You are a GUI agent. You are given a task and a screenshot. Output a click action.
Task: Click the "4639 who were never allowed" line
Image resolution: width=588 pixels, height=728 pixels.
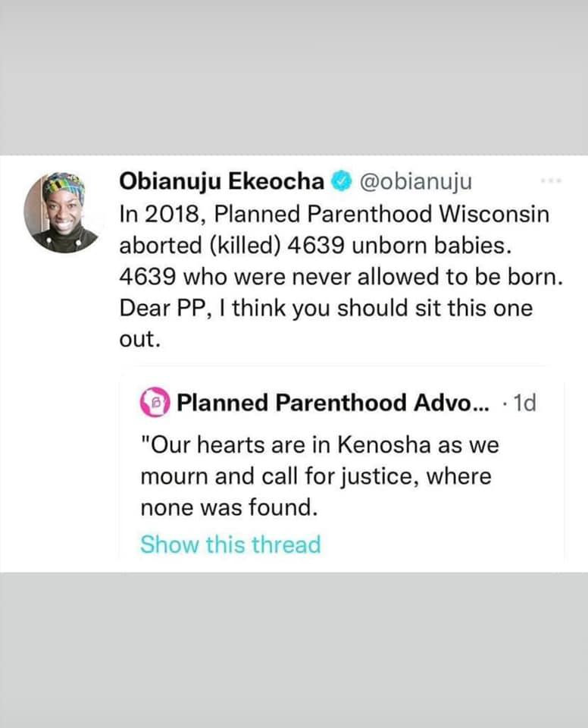(342, 278)
